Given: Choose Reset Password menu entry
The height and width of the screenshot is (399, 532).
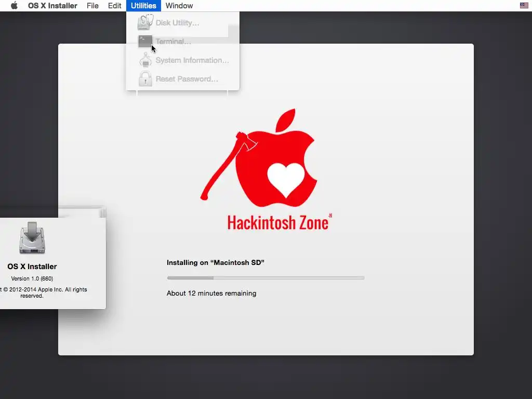Looking at the screenshot, I should [182, 79].
